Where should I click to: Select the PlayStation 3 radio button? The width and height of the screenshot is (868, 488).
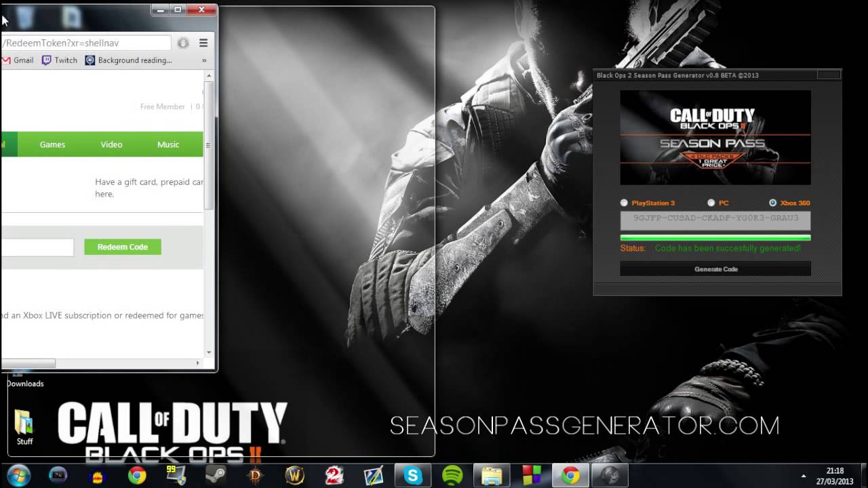click(x=624, y=203)
